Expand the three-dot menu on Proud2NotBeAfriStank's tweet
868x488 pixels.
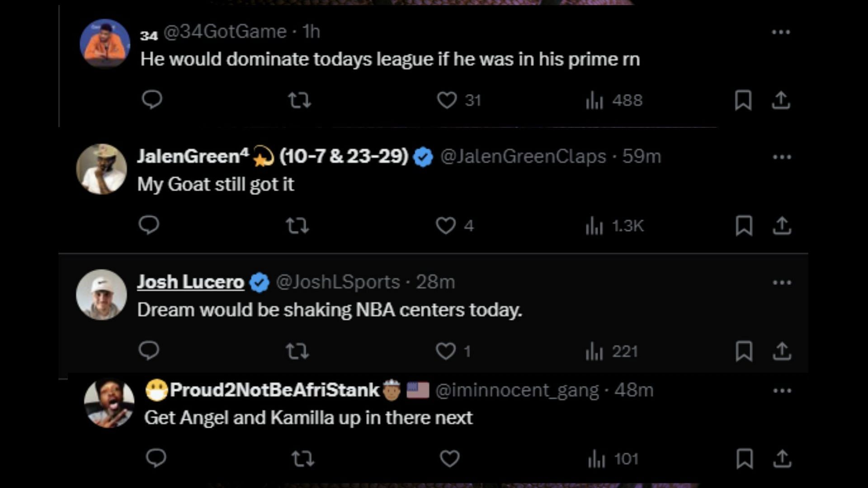[x=782, y=390]
